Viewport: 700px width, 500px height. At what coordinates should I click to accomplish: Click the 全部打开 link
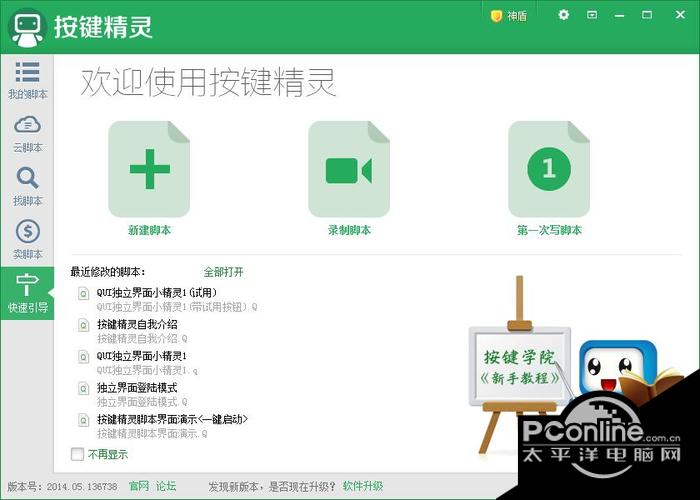[224, 271]
